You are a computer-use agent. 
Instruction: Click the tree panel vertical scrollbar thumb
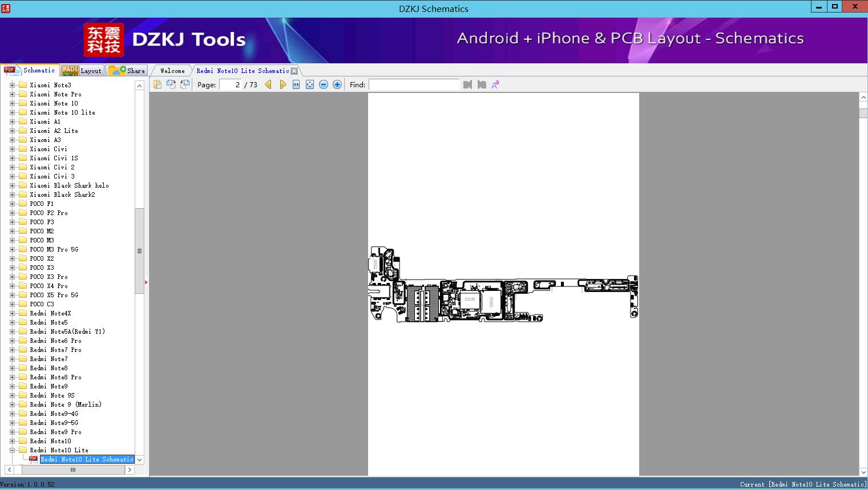coord(139,251)
